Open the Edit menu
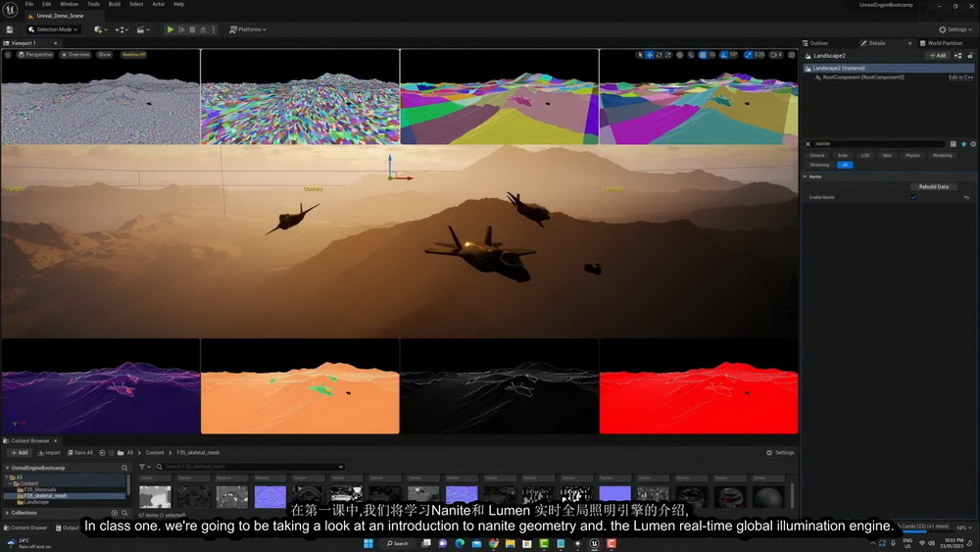The height and width of the screenshot is (552, 980). (46, 4)
